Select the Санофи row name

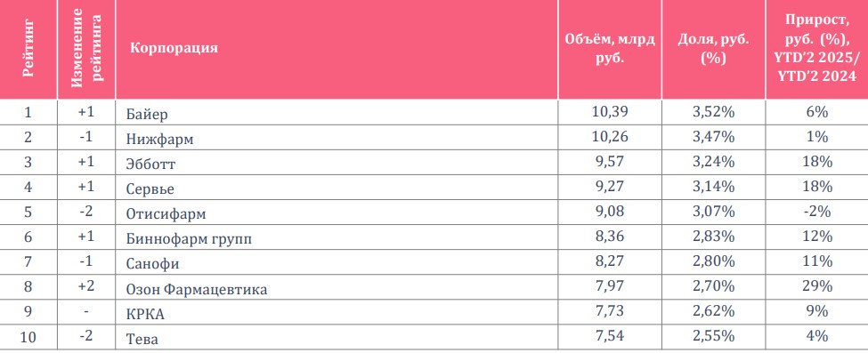coord(153,264)
